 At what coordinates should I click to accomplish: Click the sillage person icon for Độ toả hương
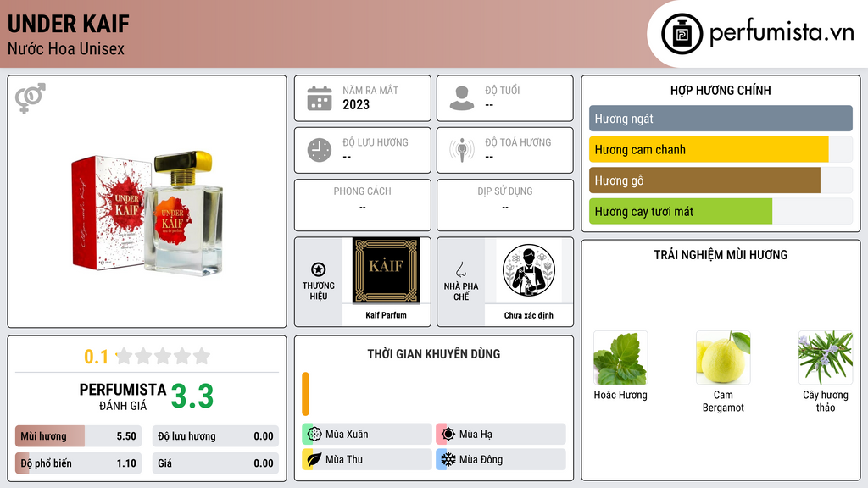point(462,150)
